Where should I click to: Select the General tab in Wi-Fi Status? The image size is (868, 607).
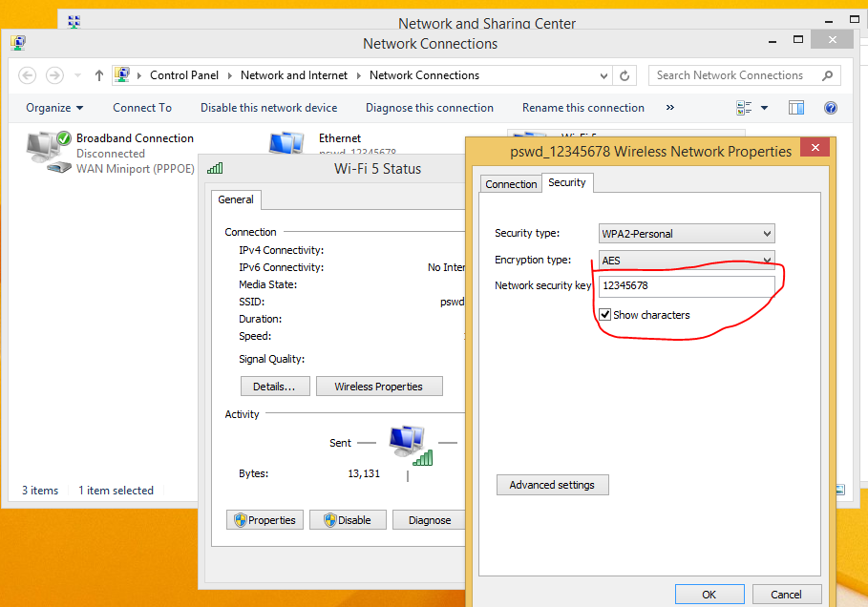point(235,199)
